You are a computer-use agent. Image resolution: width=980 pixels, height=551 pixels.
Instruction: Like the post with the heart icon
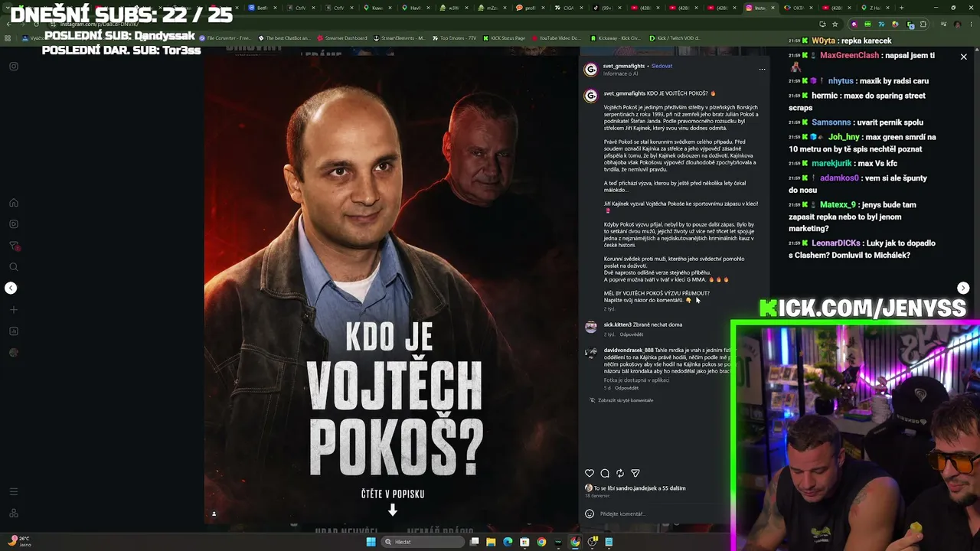(x=590, y=473)
